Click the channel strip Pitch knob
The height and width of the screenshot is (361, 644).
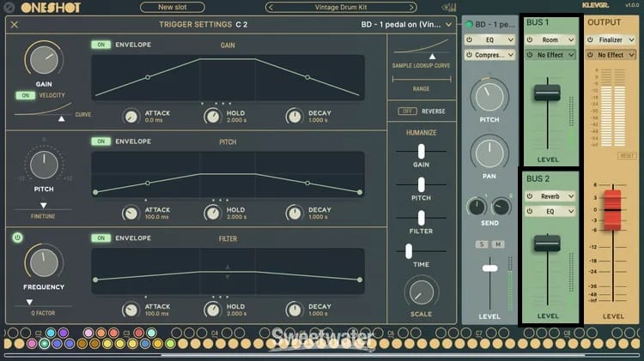tap(489, 97)
